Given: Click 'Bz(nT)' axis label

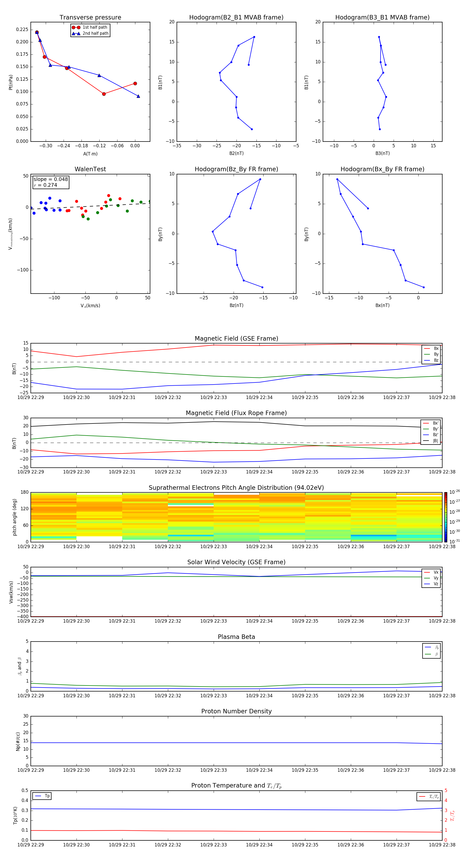Looking at the screenshot, I should pos(236,305).
